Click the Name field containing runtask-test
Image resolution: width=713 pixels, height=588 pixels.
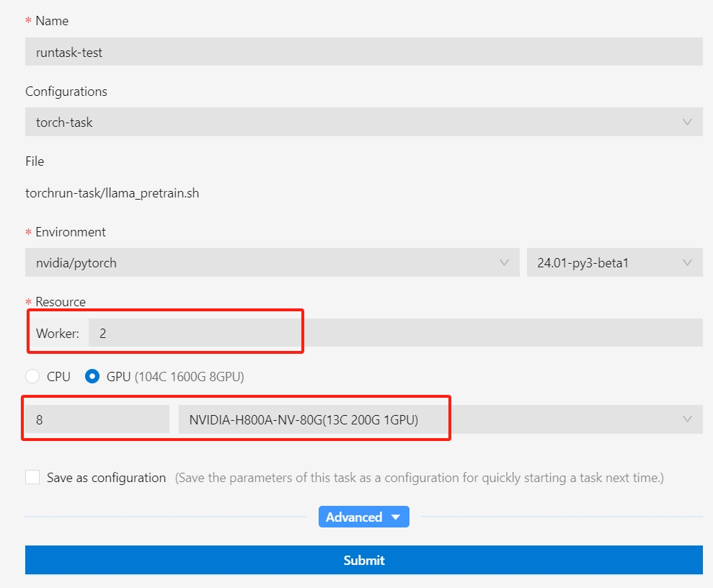pyautogui.click(x=363, y=52)
